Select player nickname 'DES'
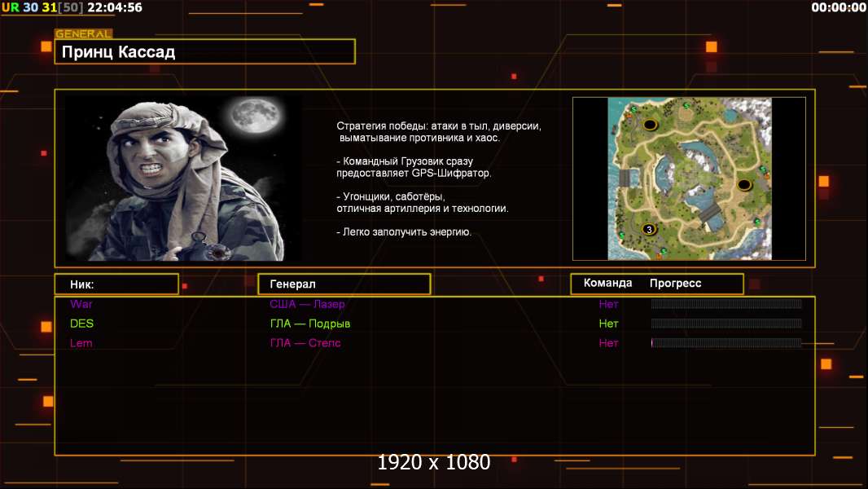868x489 pixels. coord(82,324)
